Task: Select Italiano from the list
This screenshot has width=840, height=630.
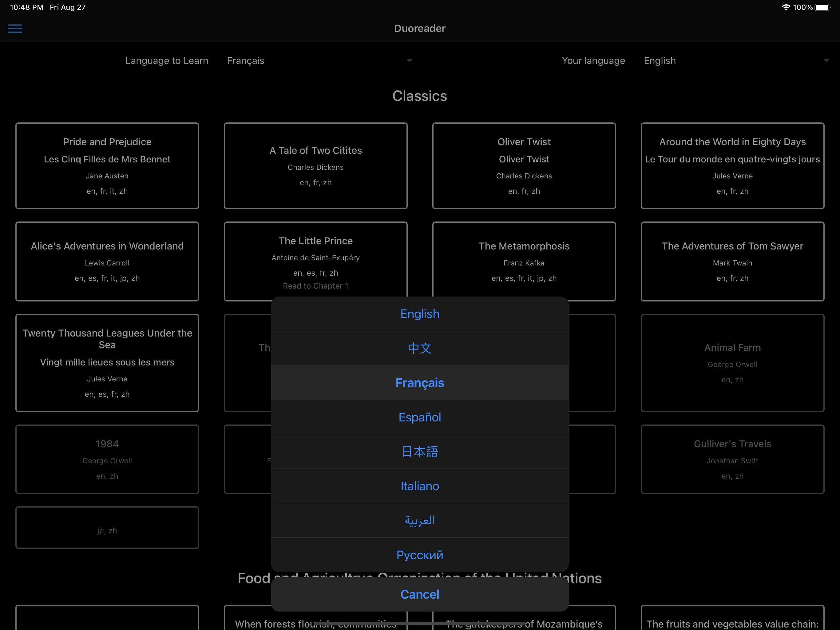Action: (x=420, y=486)
